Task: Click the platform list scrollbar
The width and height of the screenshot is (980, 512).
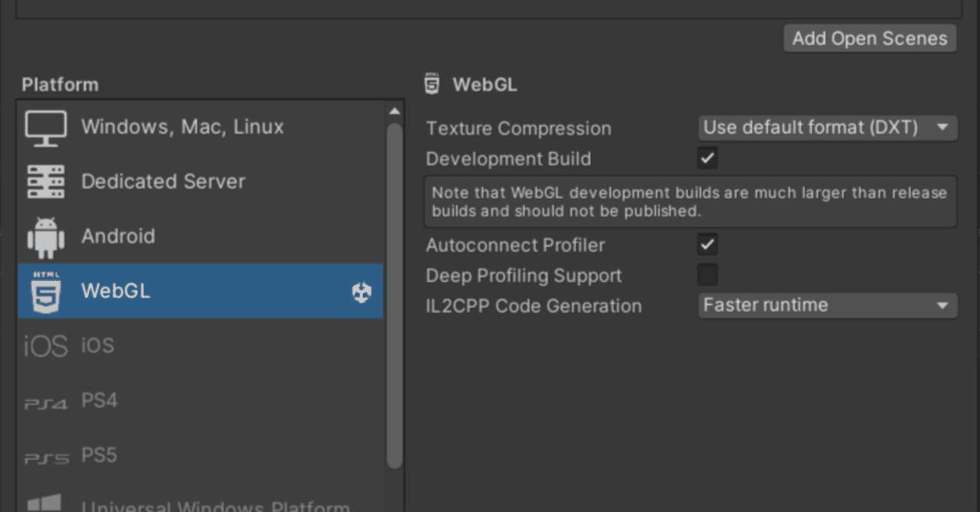Action: click(396, 291)
